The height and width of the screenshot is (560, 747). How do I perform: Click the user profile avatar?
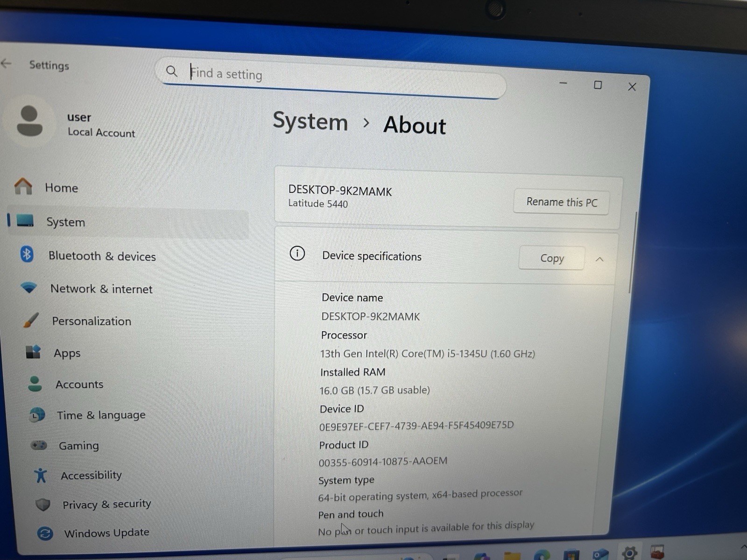[x=29, y=121]
